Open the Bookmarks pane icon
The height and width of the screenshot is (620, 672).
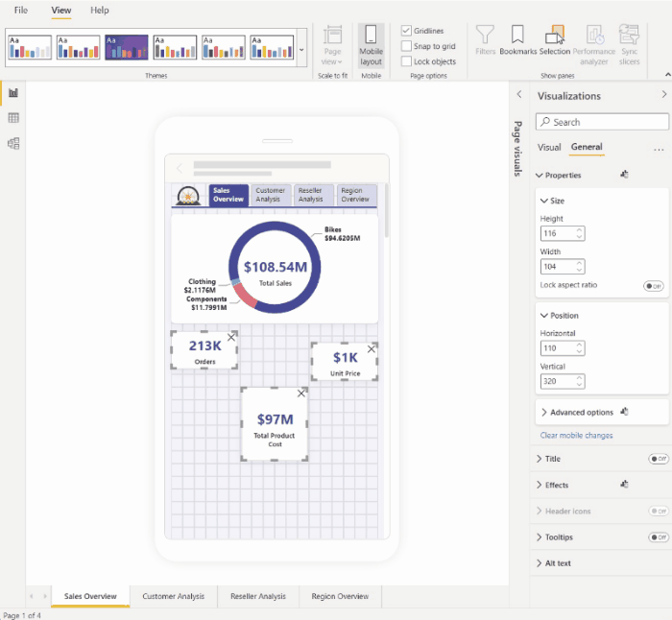[517, 40]
